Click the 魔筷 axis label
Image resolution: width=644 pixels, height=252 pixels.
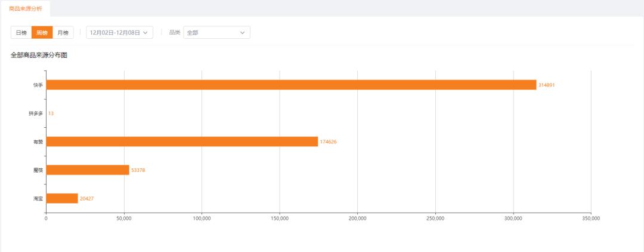[38, 170]
